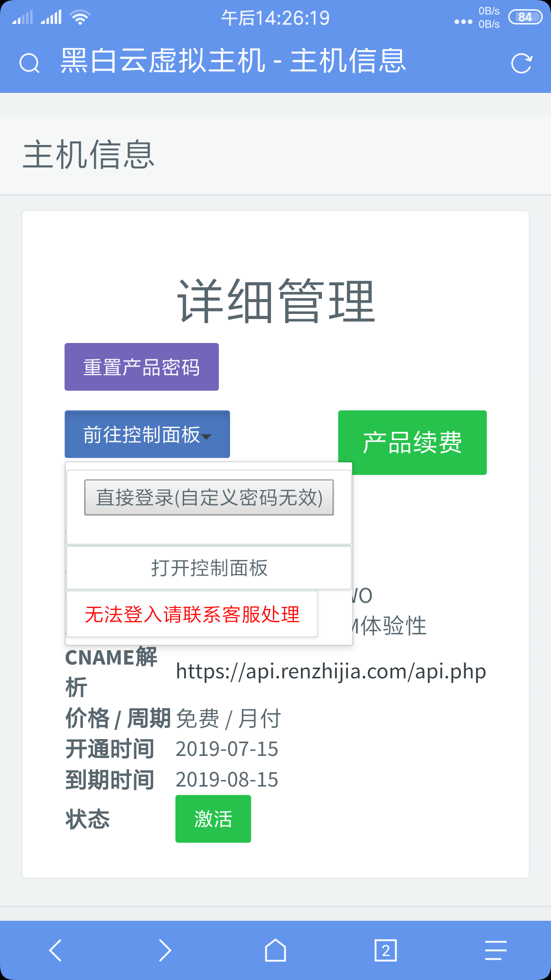Tap the three dots in status bar

(x=463, y=21)
